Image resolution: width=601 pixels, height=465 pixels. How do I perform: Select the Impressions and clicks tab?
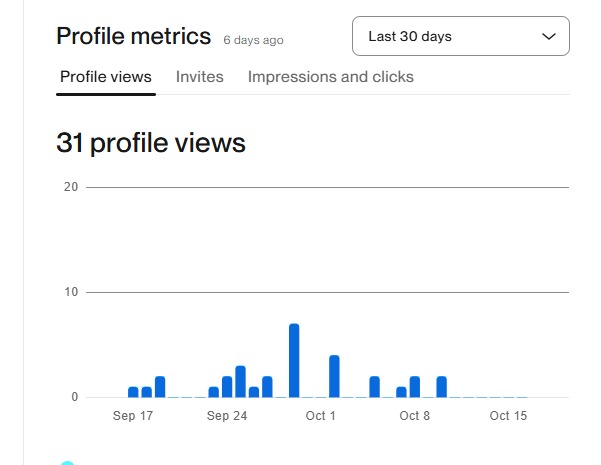[x=330, y=77]
